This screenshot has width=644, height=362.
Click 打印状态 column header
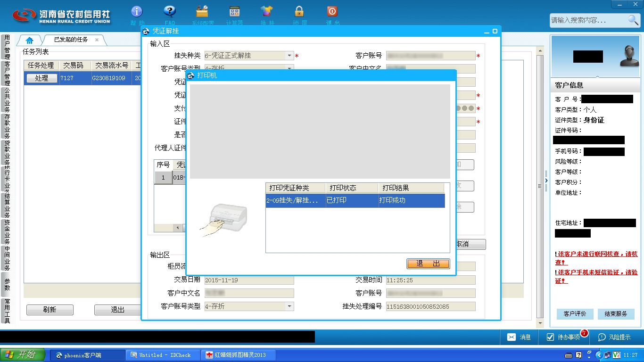click(x=352, y=188)
